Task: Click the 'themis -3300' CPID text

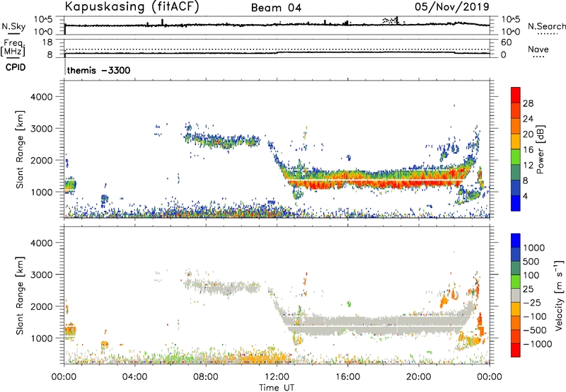Action: point(98,70)
